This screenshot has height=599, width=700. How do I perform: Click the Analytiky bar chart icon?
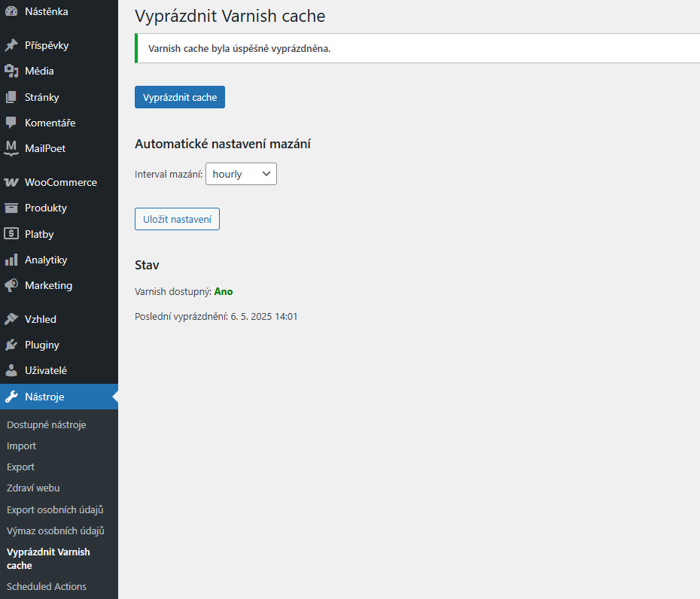(x=11, y=260)
